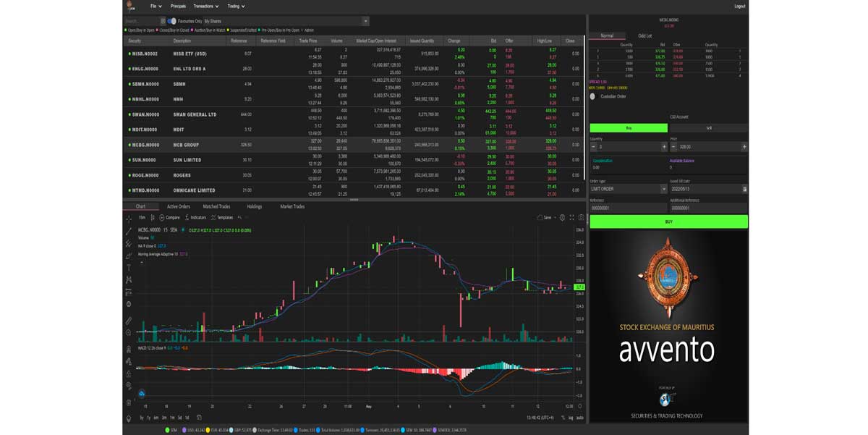Open the Principals menu

point(178,6)
